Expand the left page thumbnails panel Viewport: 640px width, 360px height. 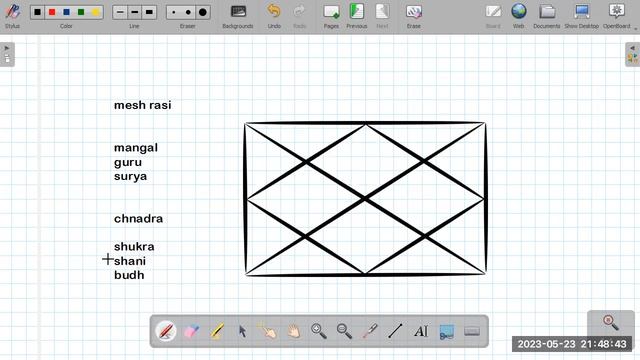coord(7,54)
